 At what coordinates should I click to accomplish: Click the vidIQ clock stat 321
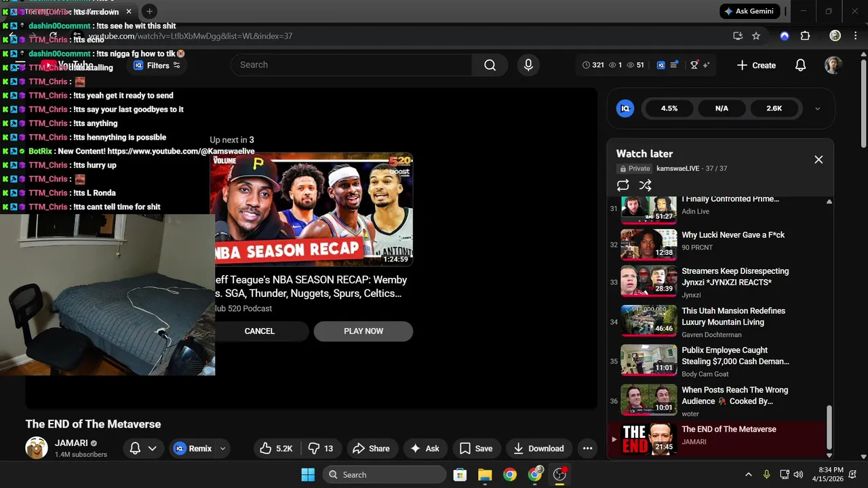[x=593, y=65]
